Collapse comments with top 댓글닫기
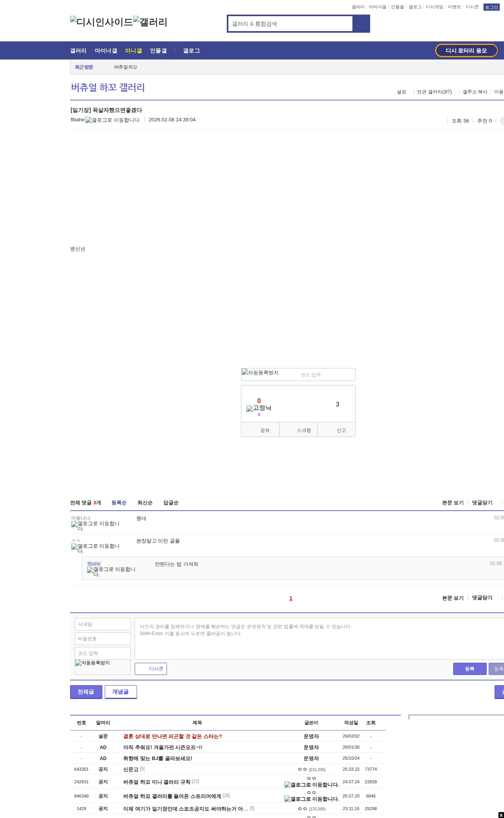 tap(482, 503)
